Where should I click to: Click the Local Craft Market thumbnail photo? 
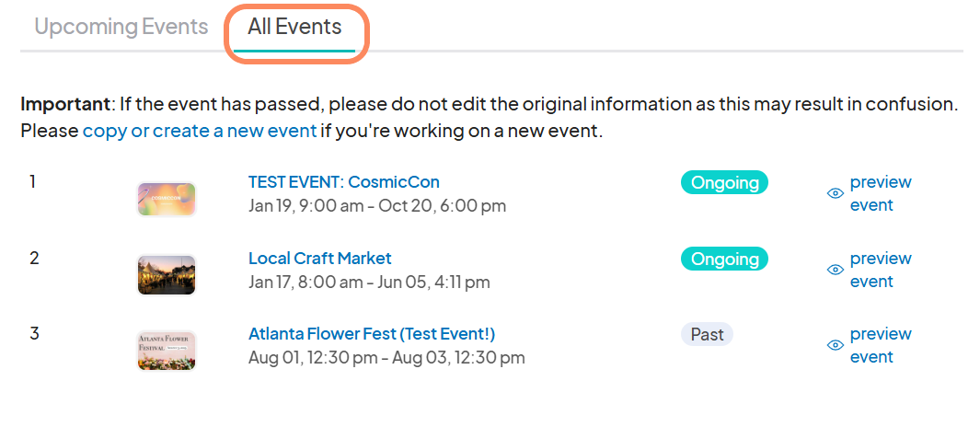click(x=167, y=275)
